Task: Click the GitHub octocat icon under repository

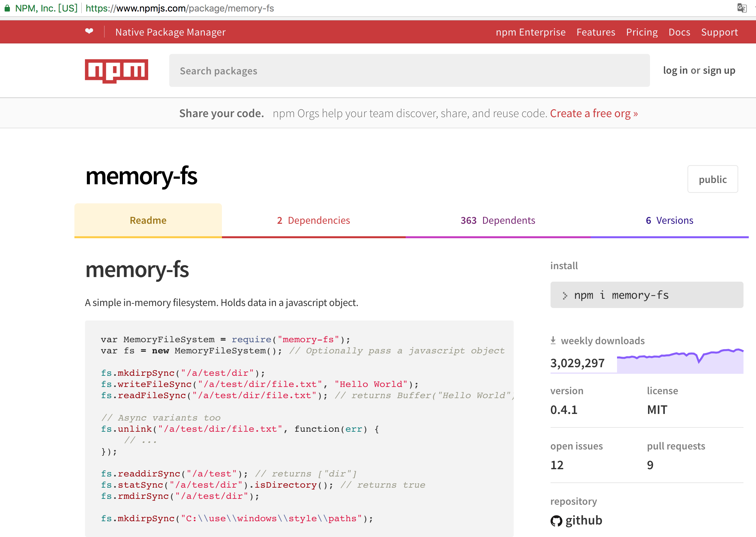Action: 556,521
